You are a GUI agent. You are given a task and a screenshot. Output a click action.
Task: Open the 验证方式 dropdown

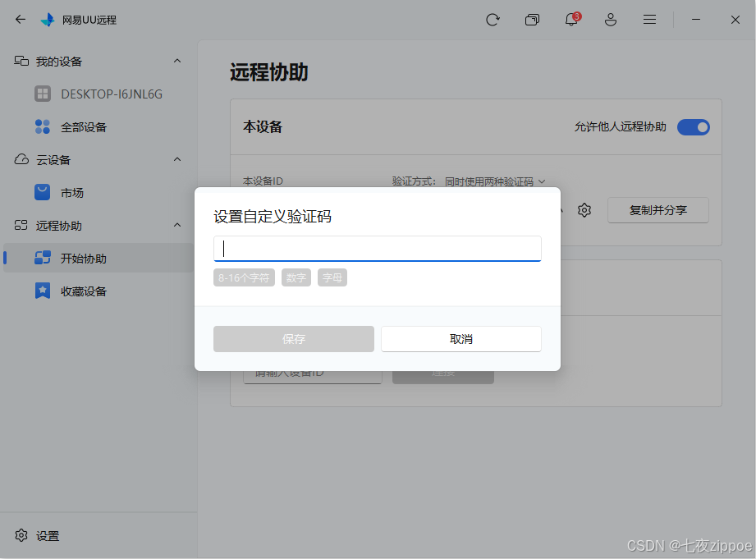click(x=495, y=182)
